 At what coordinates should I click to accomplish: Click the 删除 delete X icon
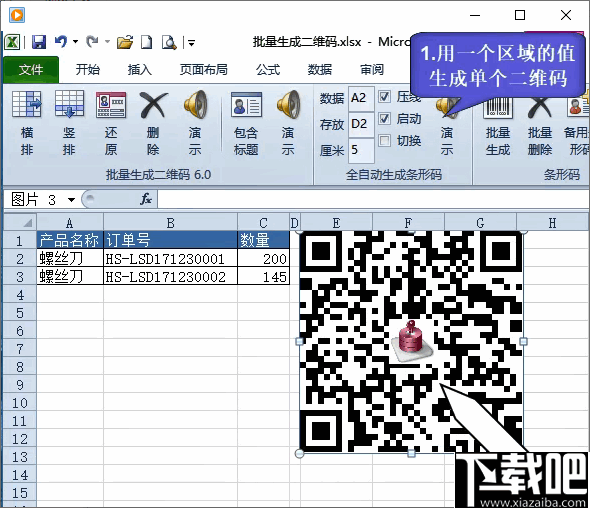point(153,105)
